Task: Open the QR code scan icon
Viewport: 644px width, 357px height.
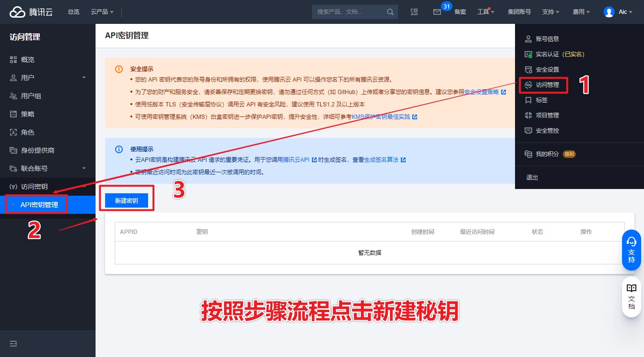Action: point(414,12)
